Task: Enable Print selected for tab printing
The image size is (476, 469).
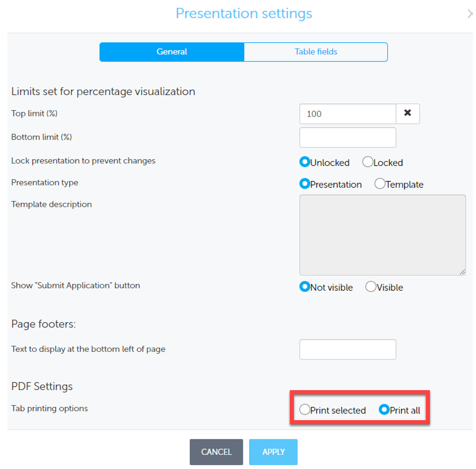Action: pos(304,409)
